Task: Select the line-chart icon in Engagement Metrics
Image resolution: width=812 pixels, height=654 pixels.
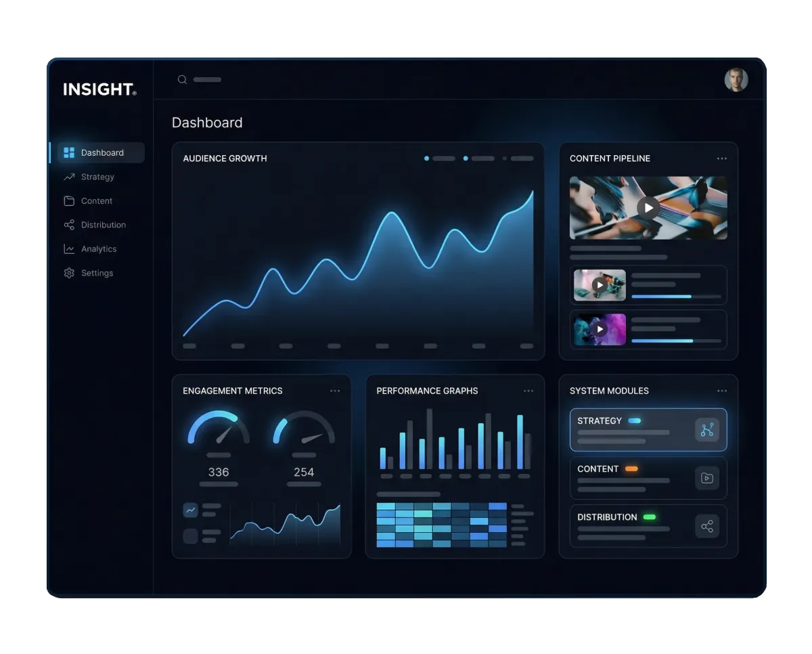Action: 190,510
